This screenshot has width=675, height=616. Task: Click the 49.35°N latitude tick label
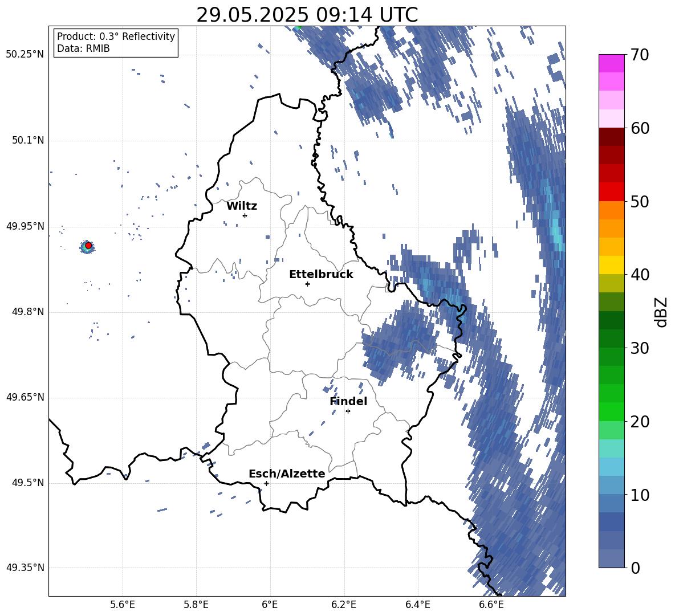click(25, 568)
